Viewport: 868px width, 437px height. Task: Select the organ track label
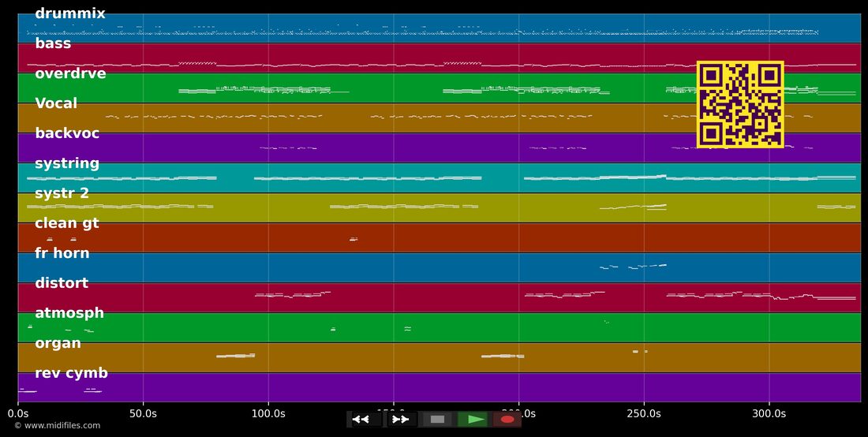coord(58,343)
